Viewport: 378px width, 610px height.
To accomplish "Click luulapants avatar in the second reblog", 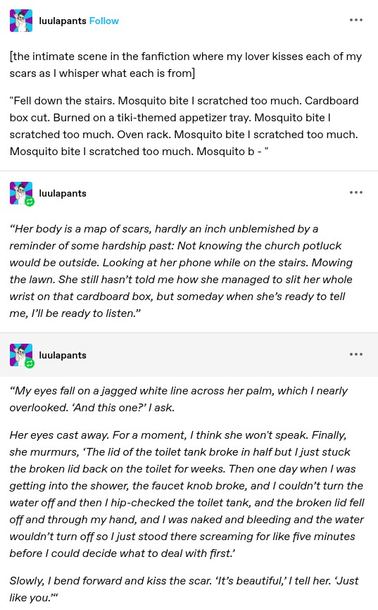I will click(x=21, y=193).
